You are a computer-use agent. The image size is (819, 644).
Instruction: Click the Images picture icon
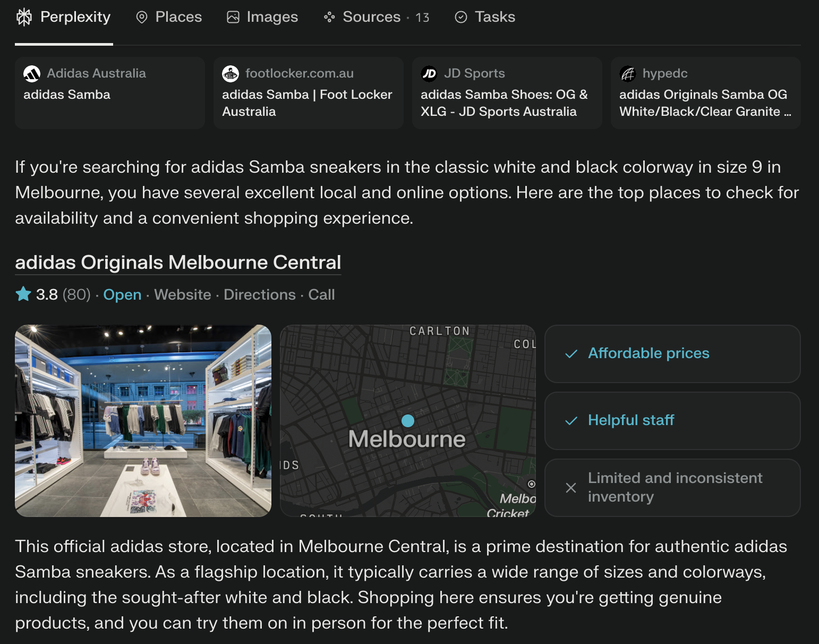pyautogui.click(x=233, y=17)
